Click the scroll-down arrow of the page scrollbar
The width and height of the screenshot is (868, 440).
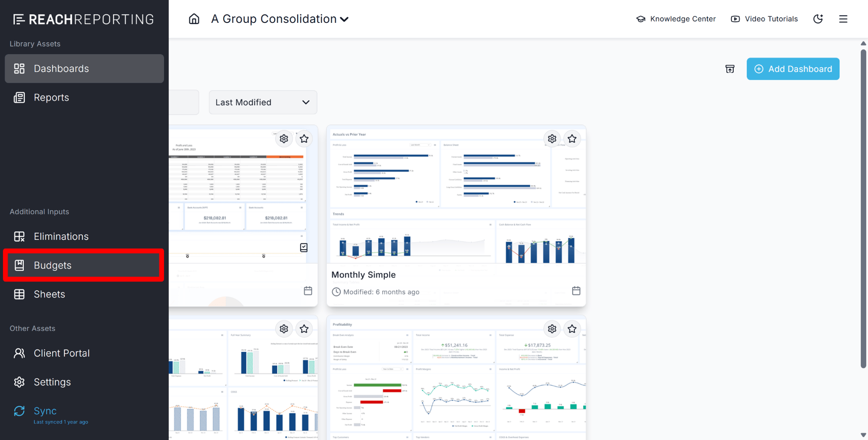click(x=863, y=435)
